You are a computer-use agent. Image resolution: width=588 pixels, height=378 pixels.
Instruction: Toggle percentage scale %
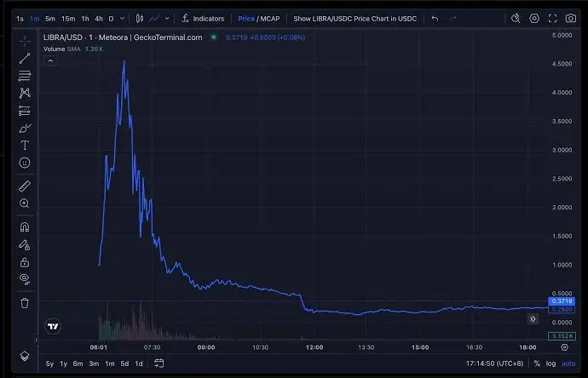pyautogui.click(x=537, y=364)
